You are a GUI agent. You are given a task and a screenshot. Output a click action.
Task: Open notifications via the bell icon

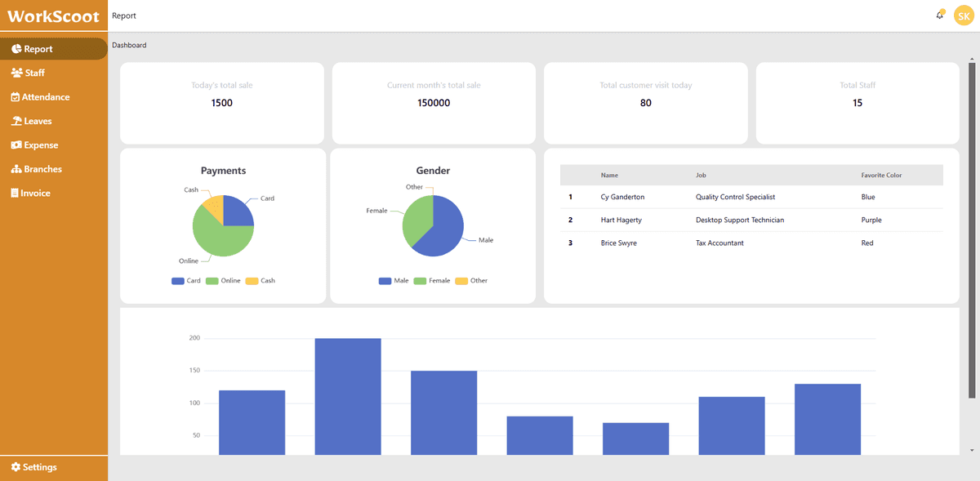939,16
